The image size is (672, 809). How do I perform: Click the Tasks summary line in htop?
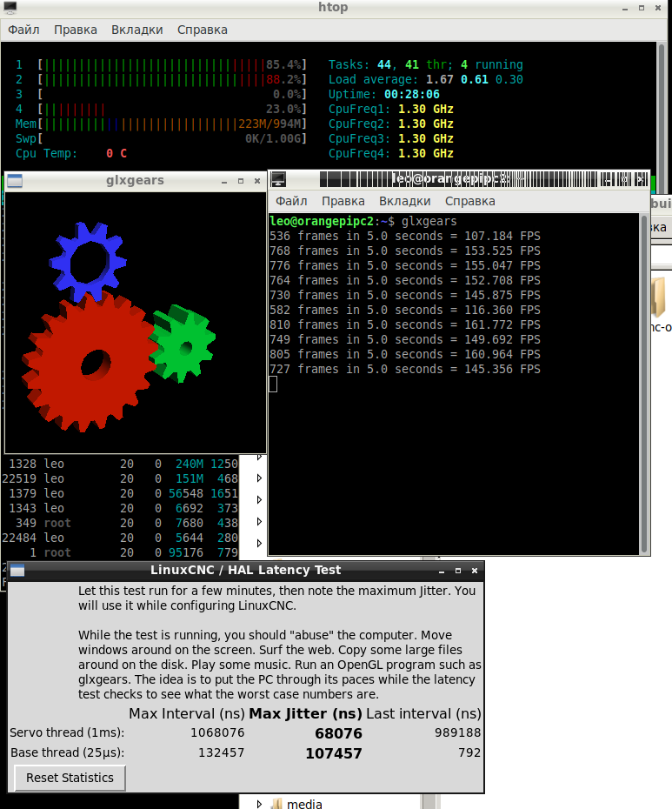(x=425, y=65)
